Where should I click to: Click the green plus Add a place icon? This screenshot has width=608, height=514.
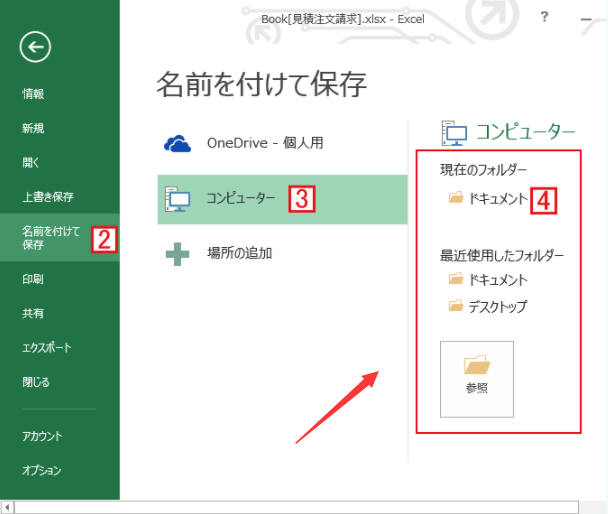click(x=177, y=254)
